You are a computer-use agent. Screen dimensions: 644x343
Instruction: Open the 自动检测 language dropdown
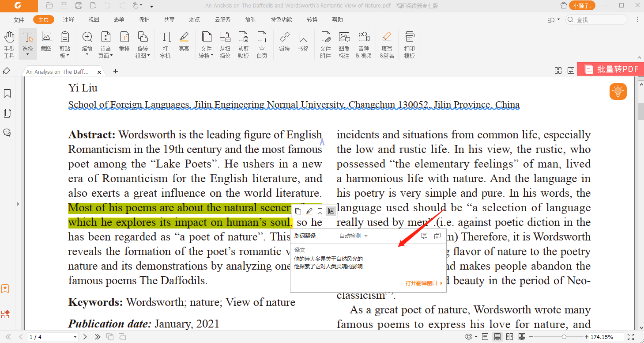pos(353,236)
